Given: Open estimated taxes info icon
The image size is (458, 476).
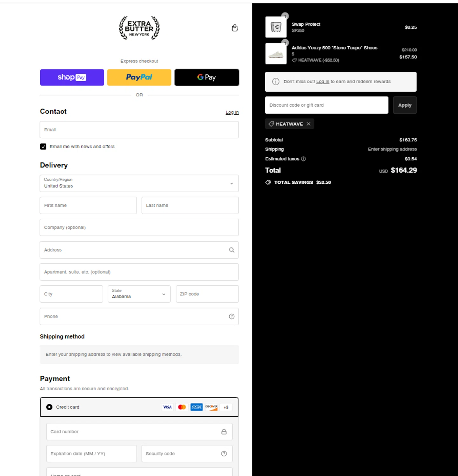Looking at the screenshot, I should (303, 159).
